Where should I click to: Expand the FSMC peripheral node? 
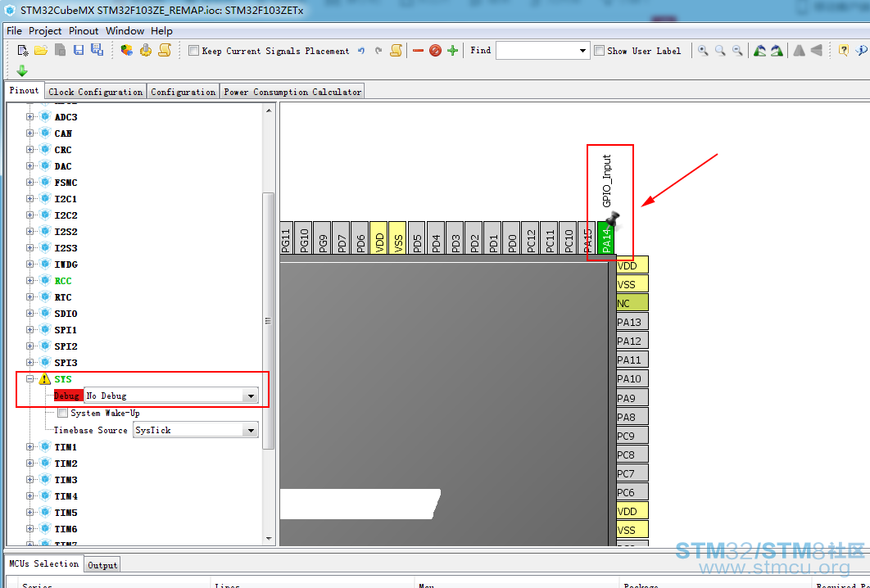tap(30, 183)
